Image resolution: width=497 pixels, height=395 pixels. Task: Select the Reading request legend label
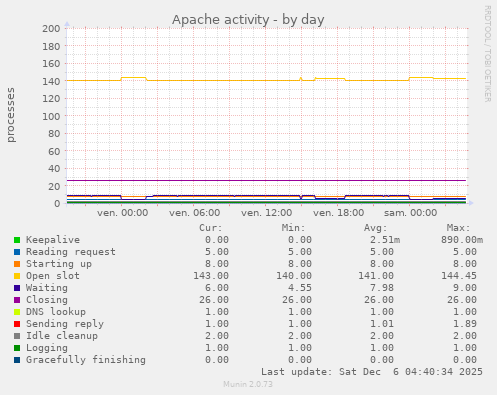[x=71, y=252]
